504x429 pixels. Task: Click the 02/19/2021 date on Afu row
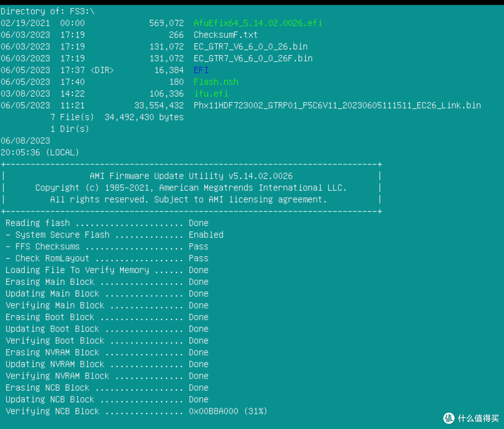click(x=25, y=23)
